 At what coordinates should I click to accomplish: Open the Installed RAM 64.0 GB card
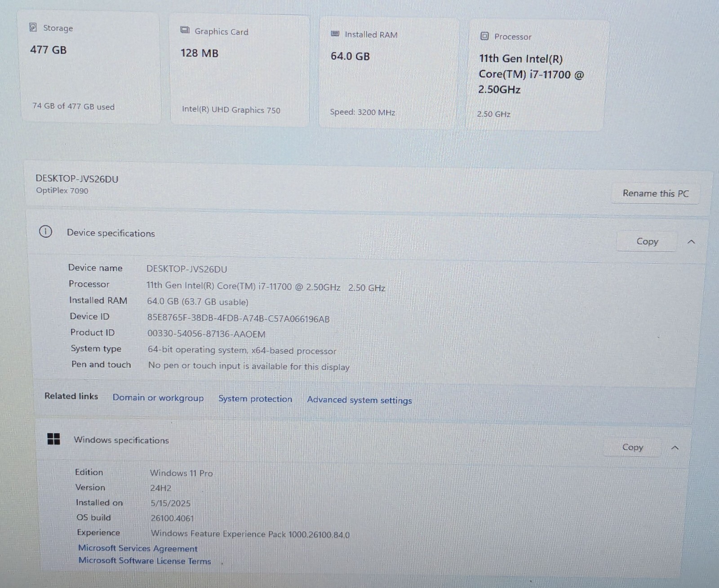pyautogui.click(x=389, y=73)
